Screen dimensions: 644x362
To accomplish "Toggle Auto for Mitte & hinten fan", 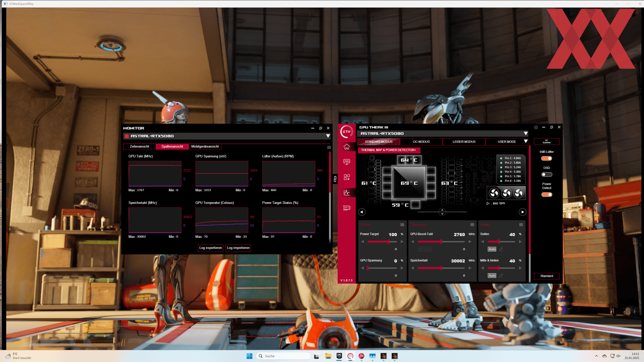I will pos(492,276).
